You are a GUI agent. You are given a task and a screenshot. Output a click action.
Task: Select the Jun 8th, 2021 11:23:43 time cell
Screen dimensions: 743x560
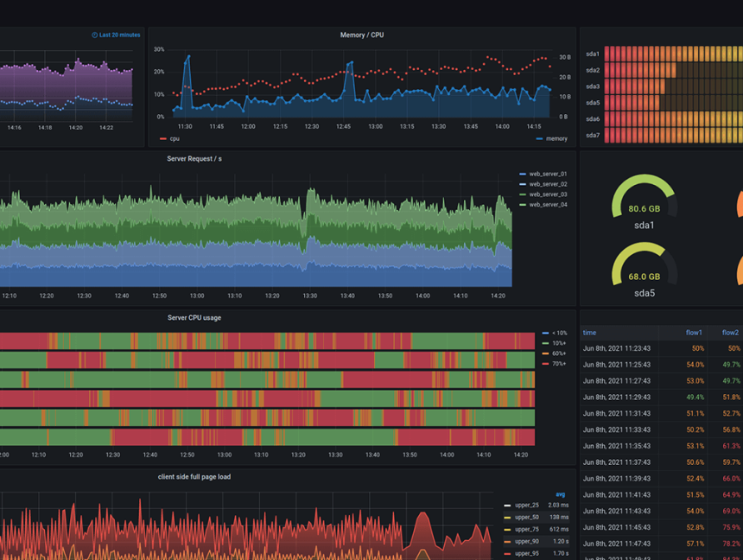(617, 348)
